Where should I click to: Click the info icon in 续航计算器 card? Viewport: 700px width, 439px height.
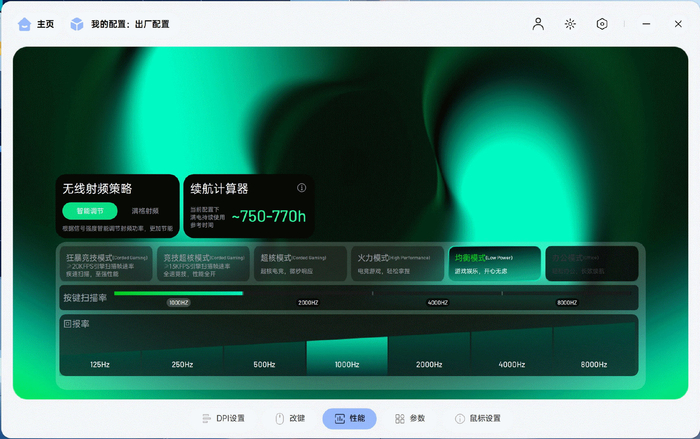[301, 188]
